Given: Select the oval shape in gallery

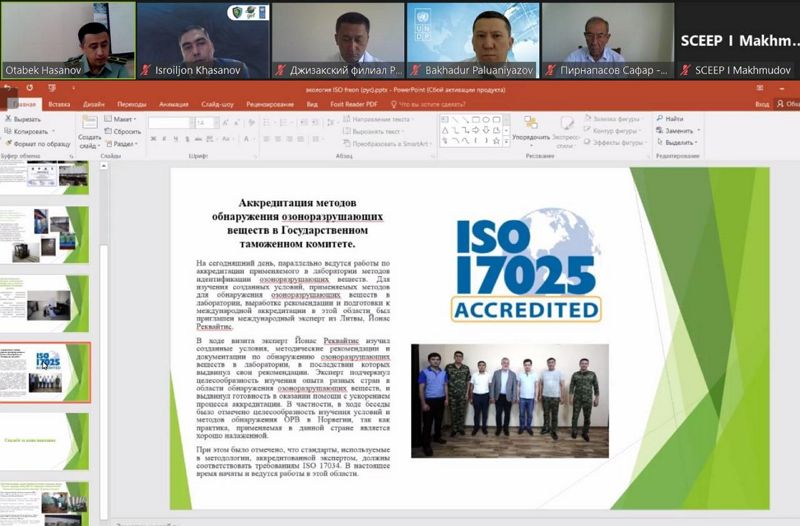Looking at the screenshot, I should (486, 120).
